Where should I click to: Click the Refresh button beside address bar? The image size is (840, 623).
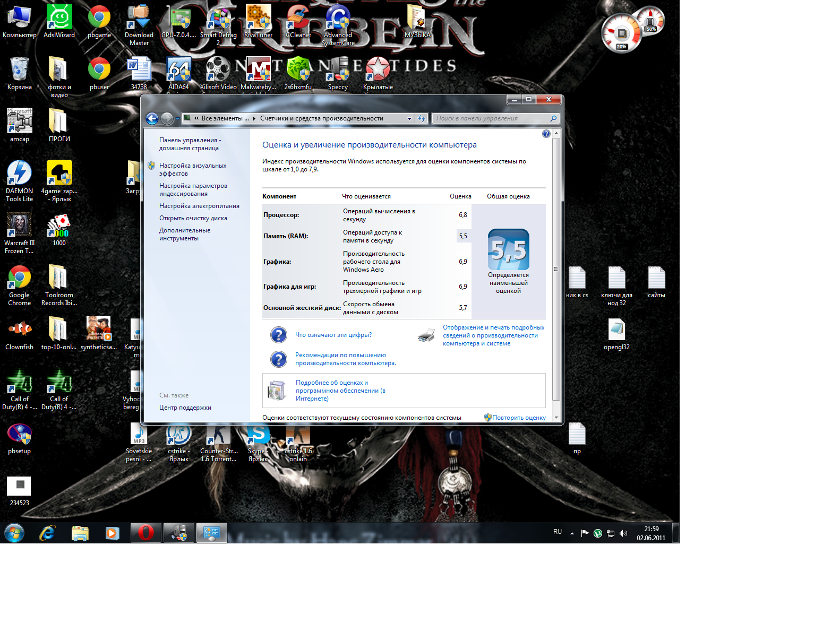click(x=422, y=118)
